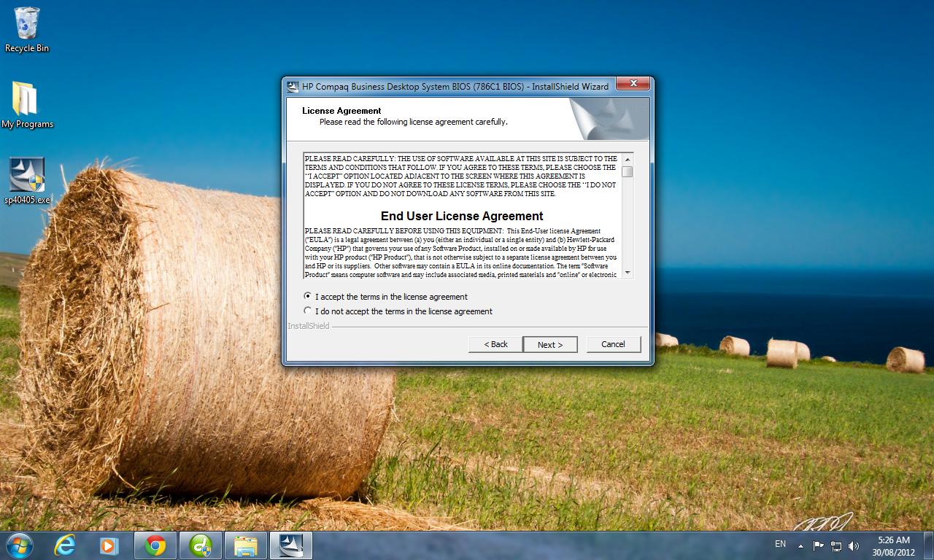
Task: Open Windows Media Player from taskbar
Action: click(x=108, y=545)
